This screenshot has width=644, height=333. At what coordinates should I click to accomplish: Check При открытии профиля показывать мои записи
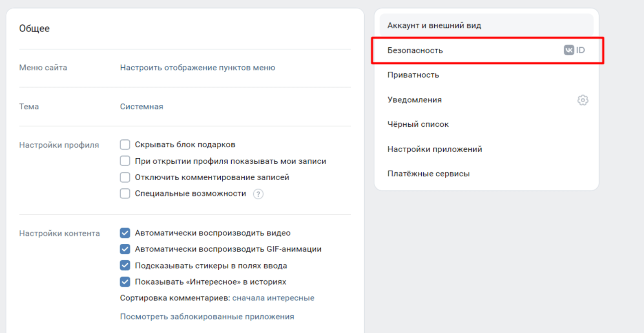(125, 161)
